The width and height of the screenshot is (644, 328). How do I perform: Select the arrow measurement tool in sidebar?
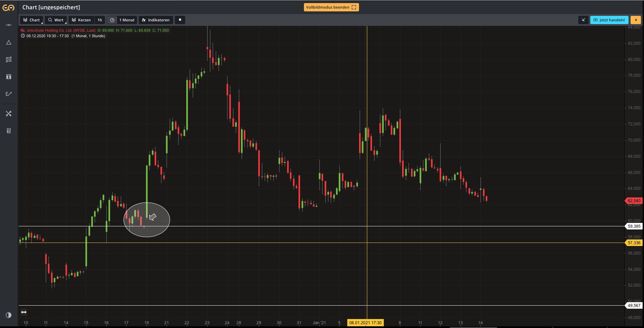[x=9, y=94]
